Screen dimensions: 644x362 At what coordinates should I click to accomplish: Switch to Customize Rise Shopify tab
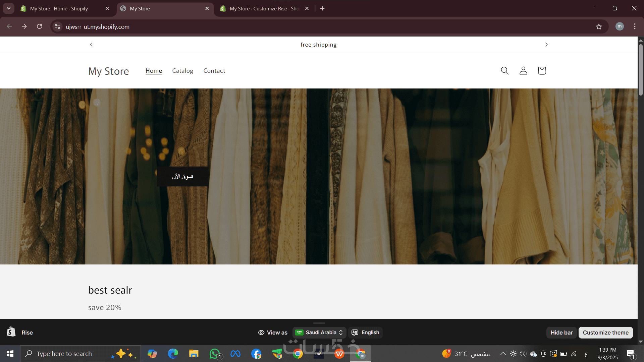(x=263, y=8)
